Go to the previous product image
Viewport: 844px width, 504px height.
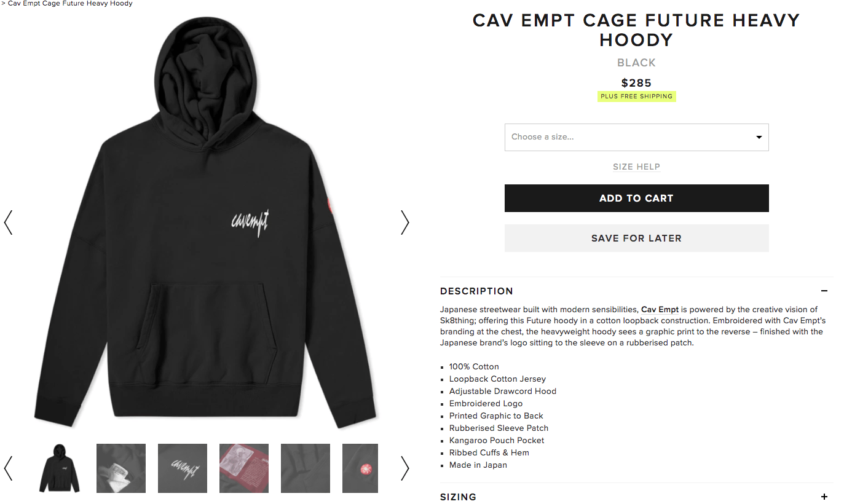(x=8, y=222)
